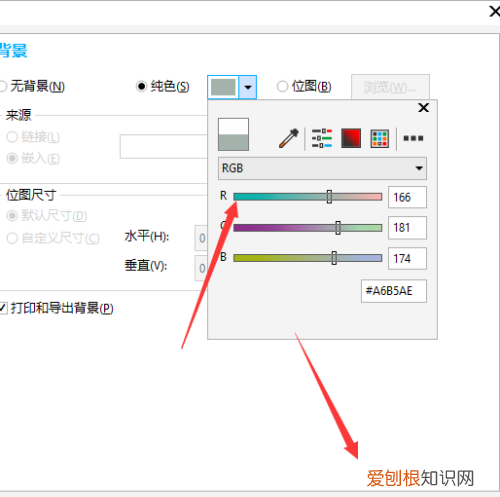This screenshot has width=500, height=497.
Task: Click the old/new color preview swatch
Action: tap(233, 134)
